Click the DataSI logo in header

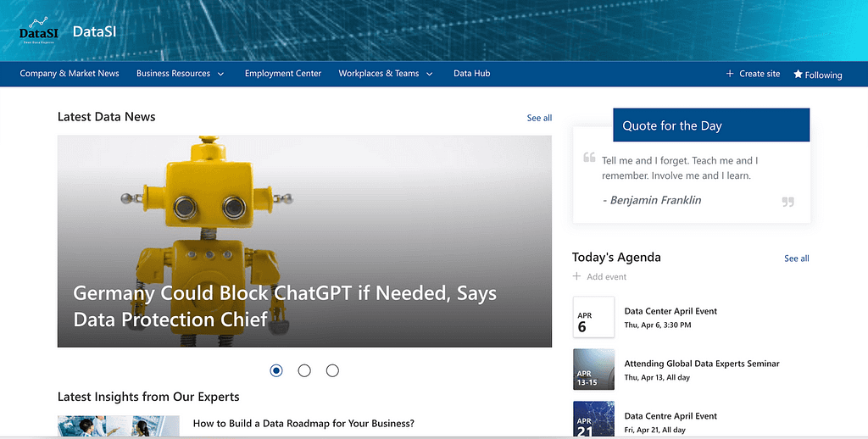(x=39, y=31)
